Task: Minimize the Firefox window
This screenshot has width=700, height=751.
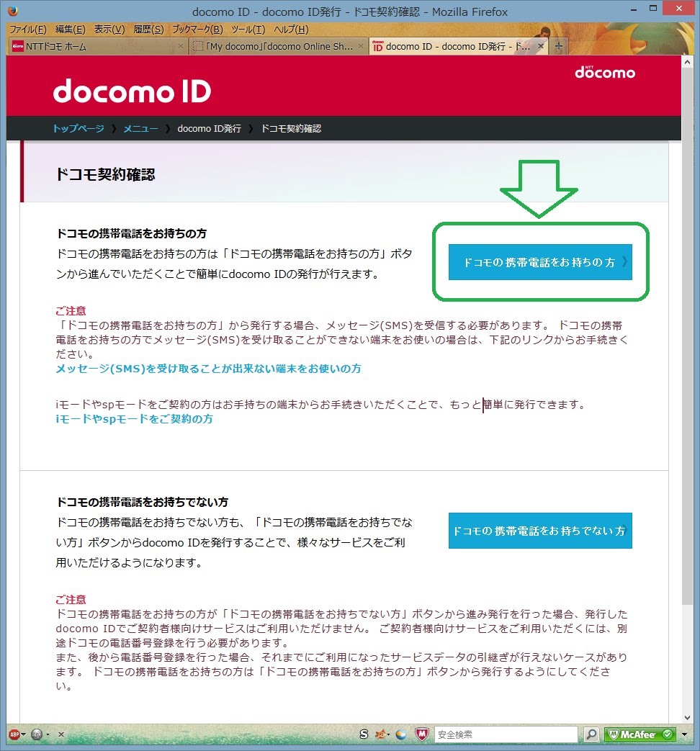Action: point(634,9)
